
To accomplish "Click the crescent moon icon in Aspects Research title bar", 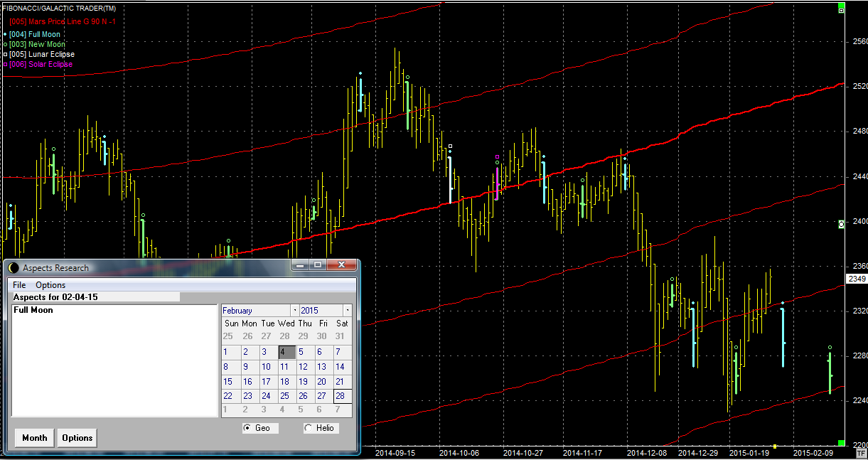I will point(14,268).
